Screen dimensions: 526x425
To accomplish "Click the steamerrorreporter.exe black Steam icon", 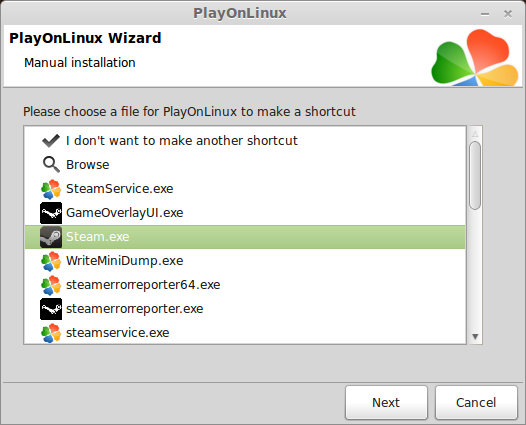I will click(51, 309).
